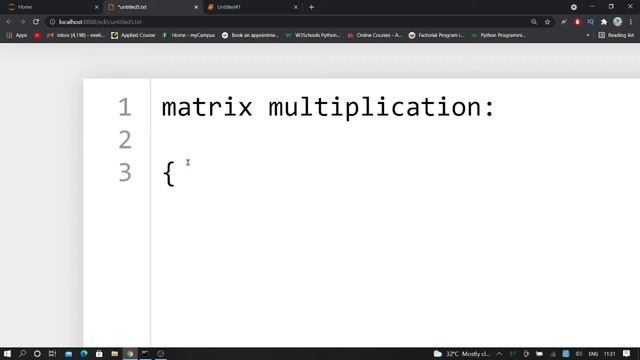The width and height of the screenshot is (640, 360).
Task: Close the Home tab
Action: [96, 7]
